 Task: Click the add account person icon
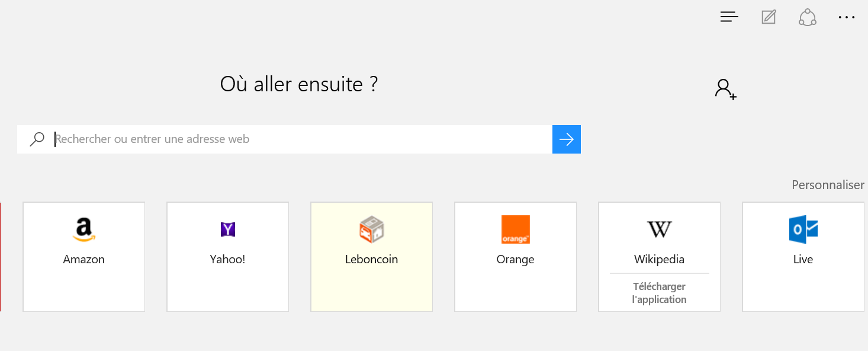click(x=725, y=89)
